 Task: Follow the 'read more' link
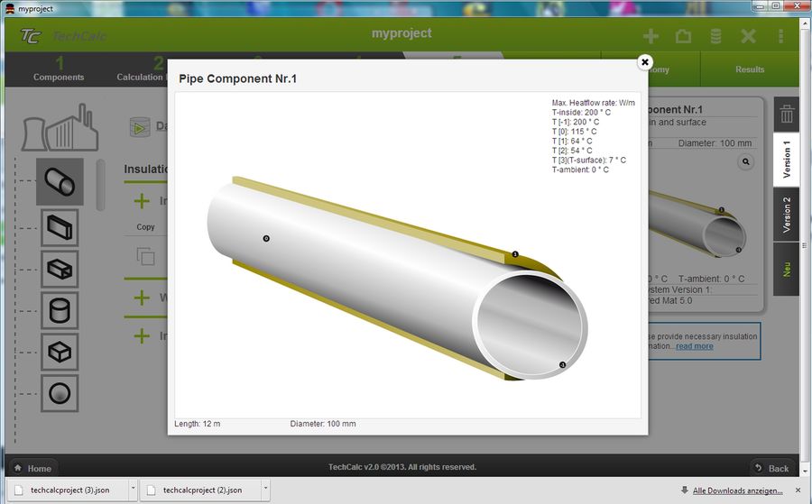[x=694, y=346]
